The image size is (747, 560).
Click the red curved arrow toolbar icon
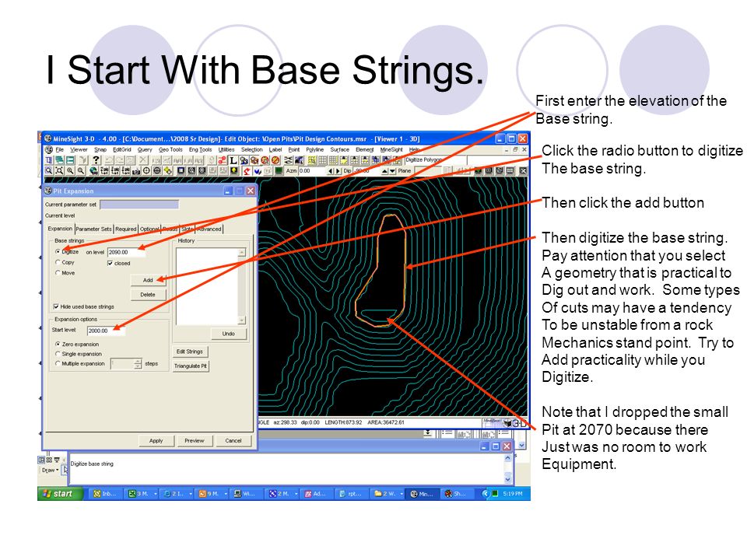coord(247,171)
